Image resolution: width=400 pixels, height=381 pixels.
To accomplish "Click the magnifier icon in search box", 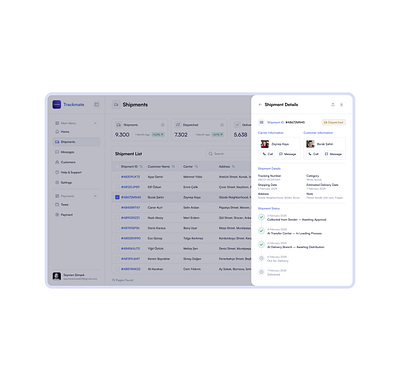I will 211,154.
